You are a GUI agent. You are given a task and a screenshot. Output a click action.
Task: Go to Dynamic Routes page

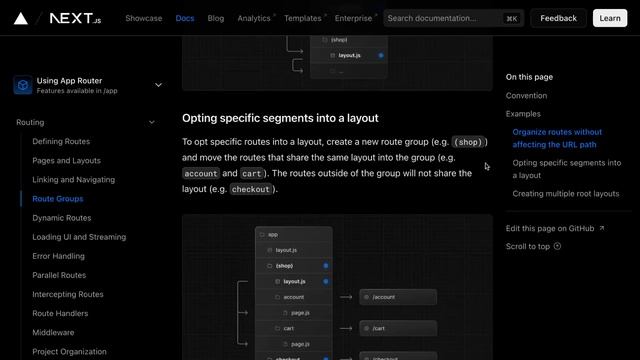[x=62, y=218]
